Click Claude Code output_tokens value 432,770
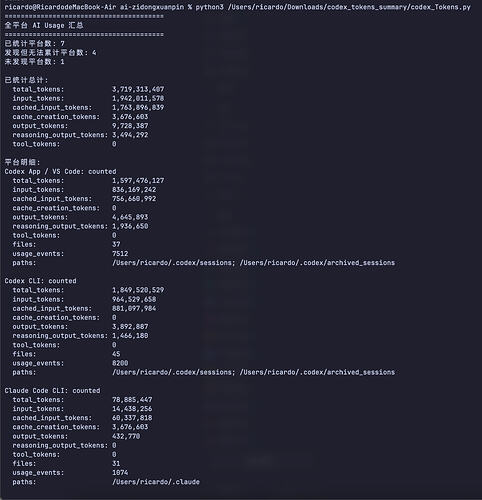 [126, 436]
